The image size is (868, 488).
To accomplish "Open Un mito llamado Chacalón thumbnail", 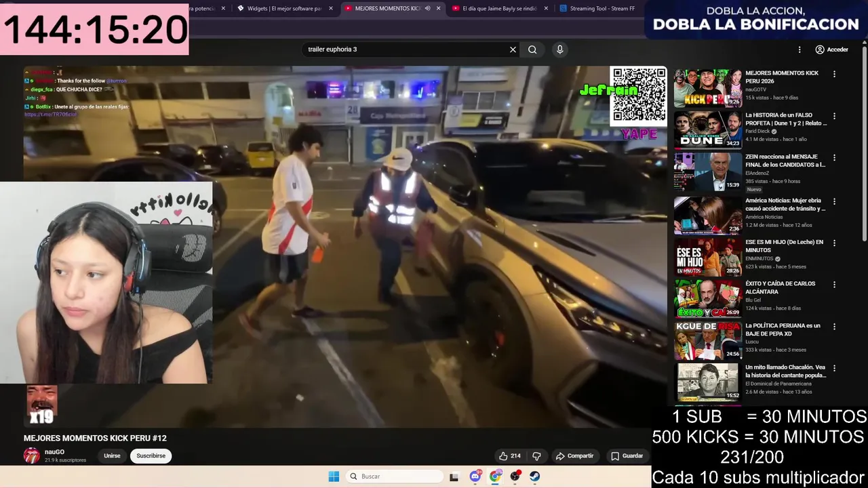I will coord(708,382).
